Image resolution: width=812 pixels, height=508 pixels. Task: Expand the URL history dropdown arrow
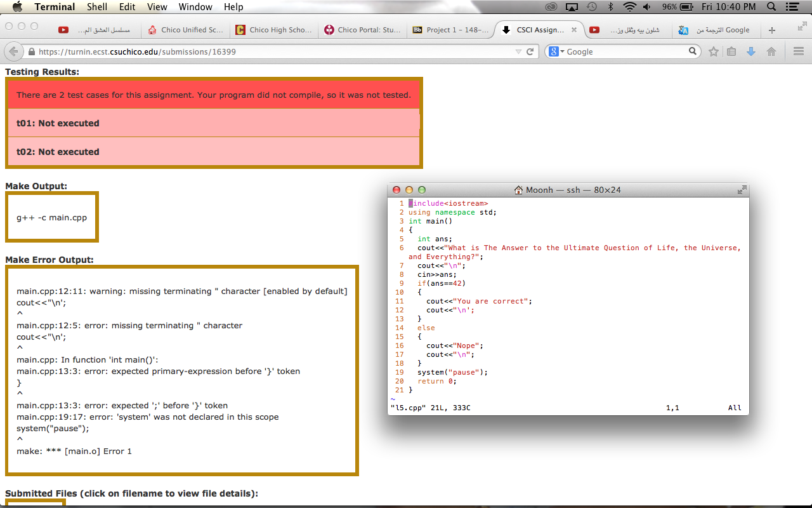click(x=518, y=52)
